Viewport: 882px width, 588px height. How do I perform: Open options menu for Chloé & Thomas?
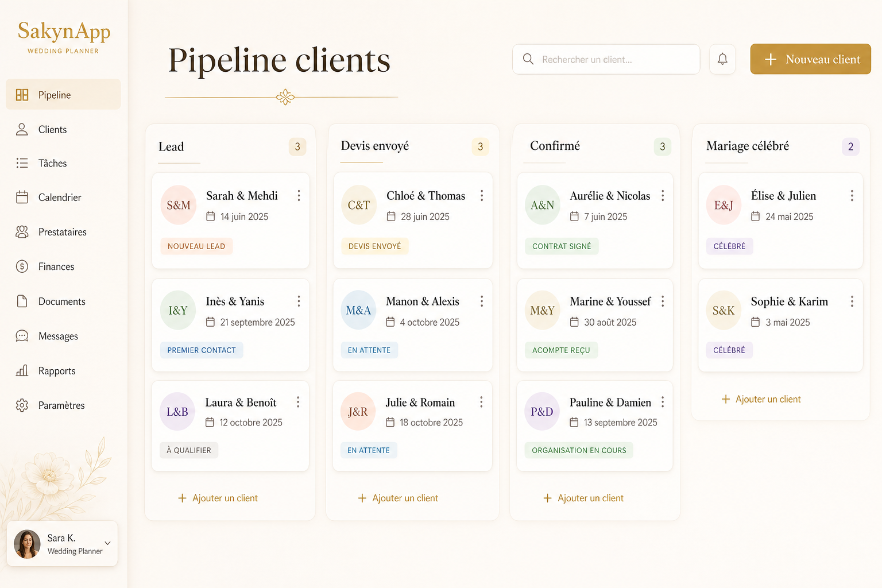pyautogui.click(x=482, y=196)
